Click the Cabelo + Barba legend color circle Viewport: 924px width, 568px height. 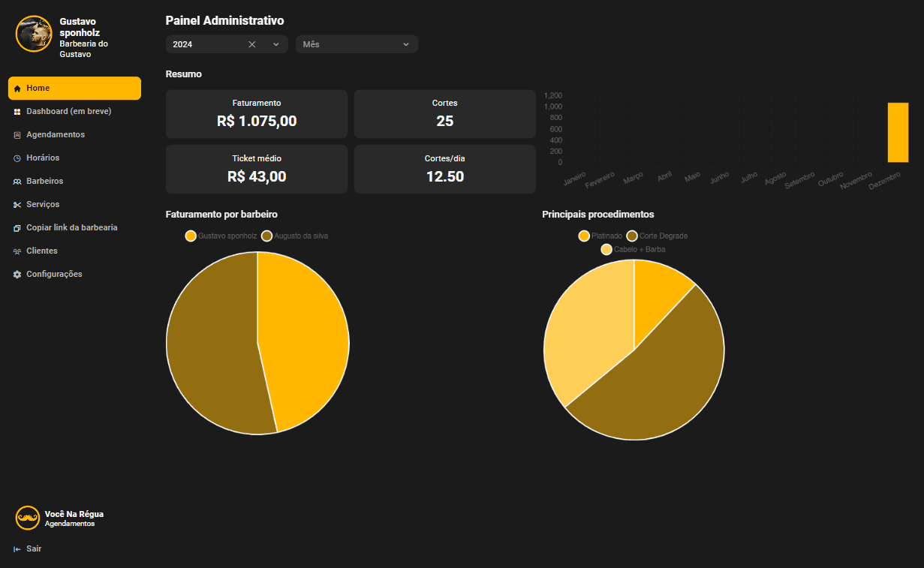pyautogui.click(x=606, y=249)
